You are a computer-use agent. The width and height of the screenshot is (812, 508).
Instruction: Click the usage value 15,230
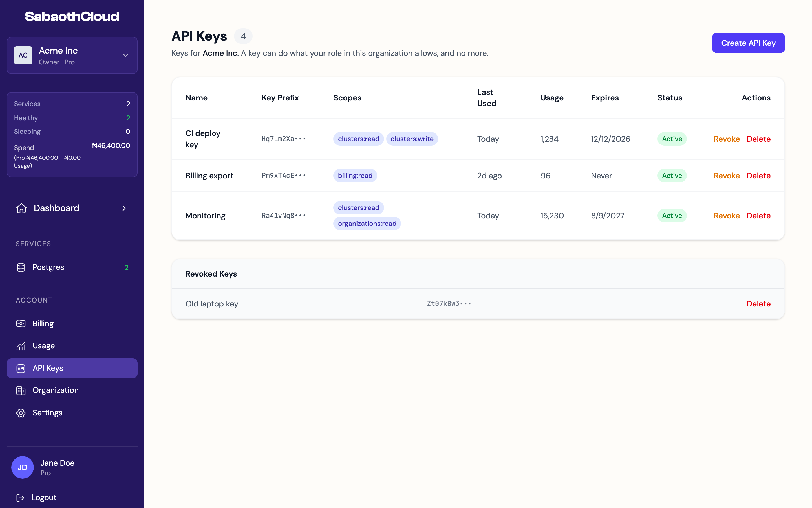(552, 216)
